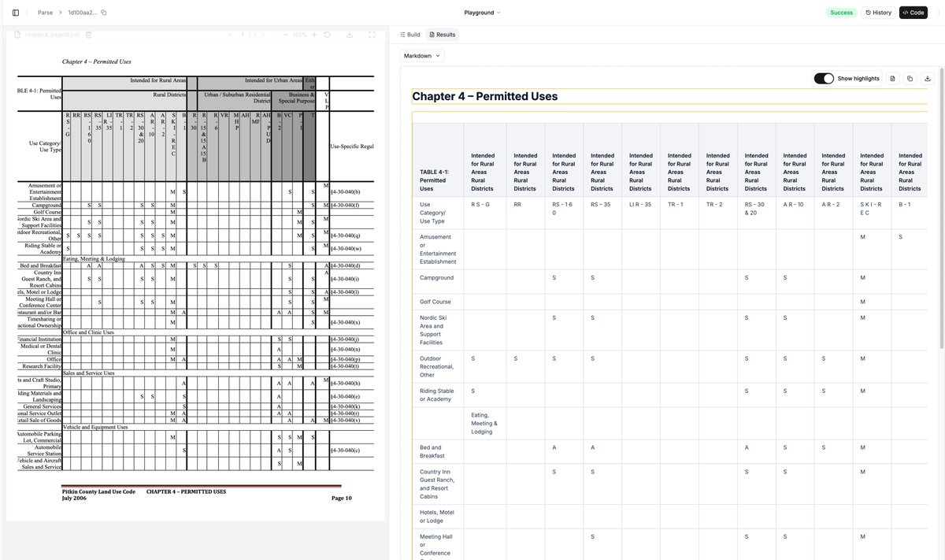945x560 pixels.
Task: Open the History panel
Action: [877, 12]
